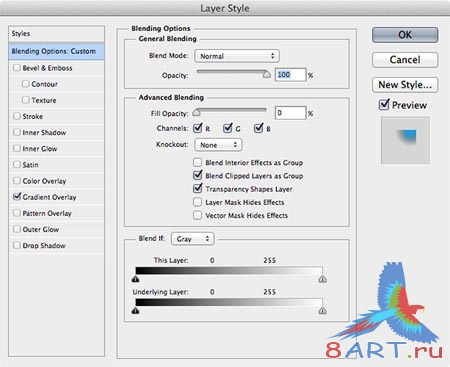The height and width of the screenshot is (367, 450).
Task: Disable the Gradient Overlay checkbox
Action: (17, 197)
